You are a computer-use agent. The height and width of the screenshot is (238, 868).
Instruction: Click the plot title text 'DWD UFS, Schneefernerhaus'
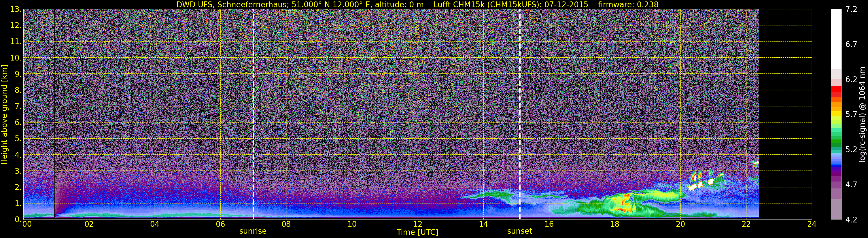[232, 4]
